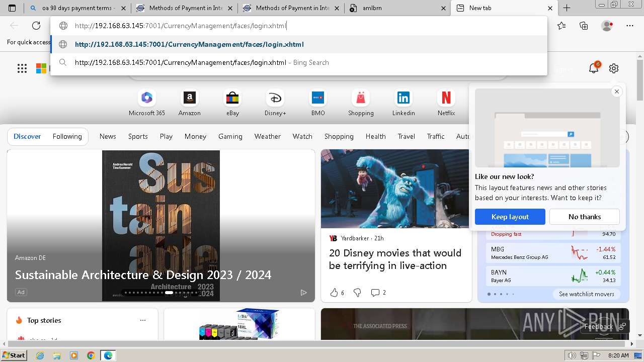Open the News category

click(x=108, y=136)
